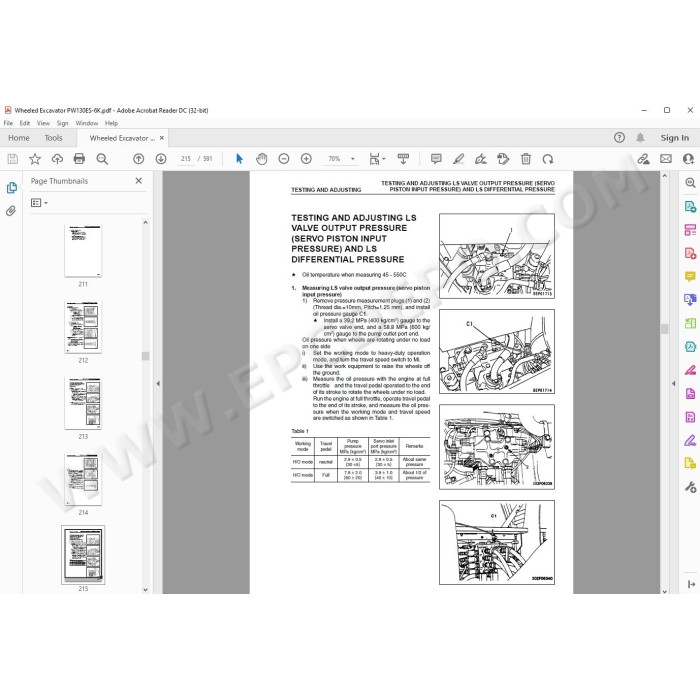This screenshot has width=700, height=700.
Task: Close the Page Thumbnails panel
Action: [x=138, y=181]
